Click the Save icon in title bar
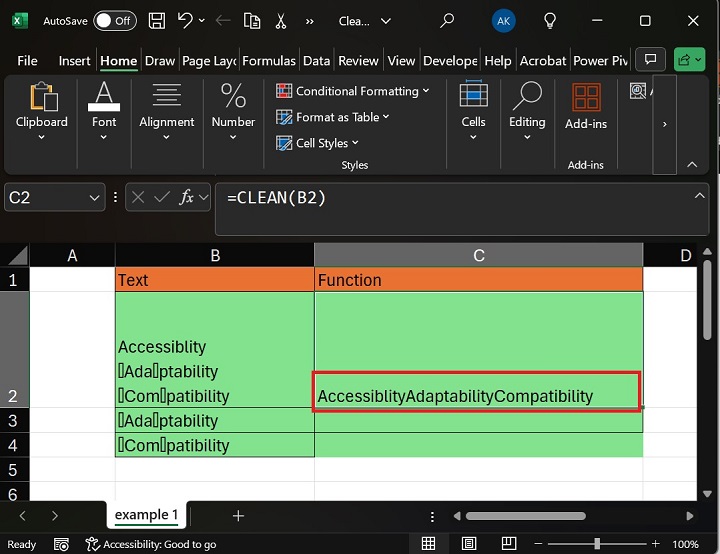Screen dimensions: 720x554 point(157,20)
